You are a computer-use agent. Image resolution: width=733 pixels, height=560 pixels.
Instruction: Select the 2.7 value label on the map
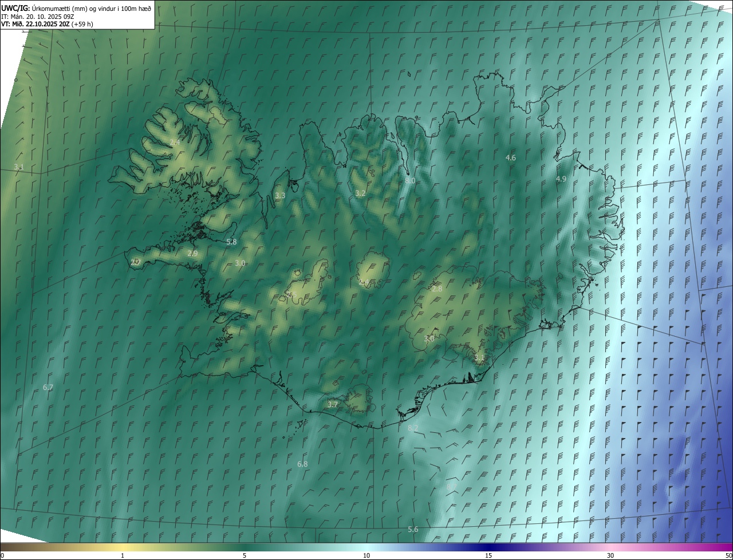pos(136,262)
